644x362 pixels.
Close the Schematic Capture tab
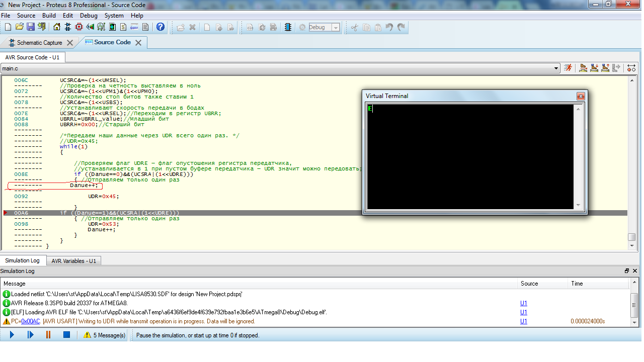click(x=70, y=43)
